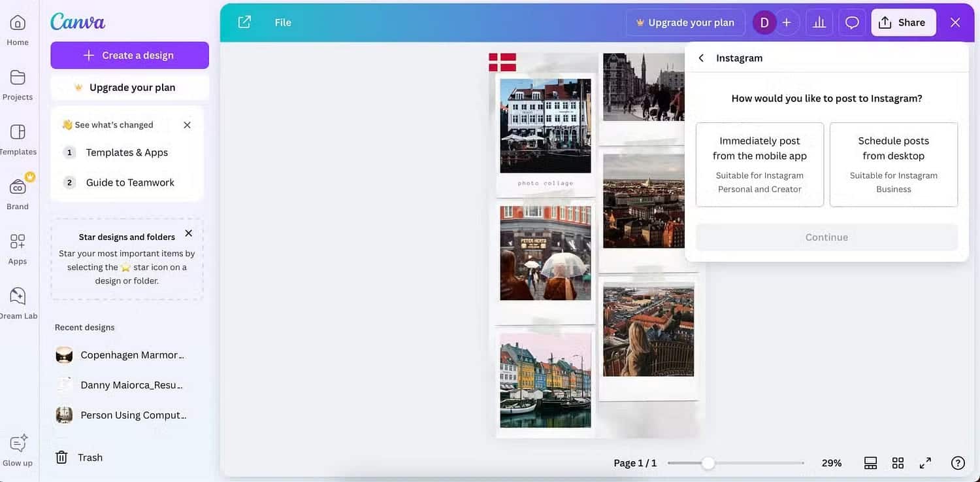Switch to grid view of pages

click(x=898, y=463)
